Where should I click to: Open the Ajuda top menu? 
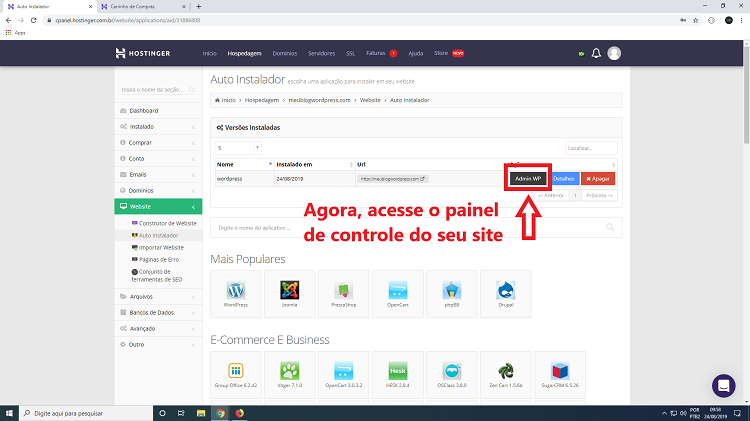point(416,53)
